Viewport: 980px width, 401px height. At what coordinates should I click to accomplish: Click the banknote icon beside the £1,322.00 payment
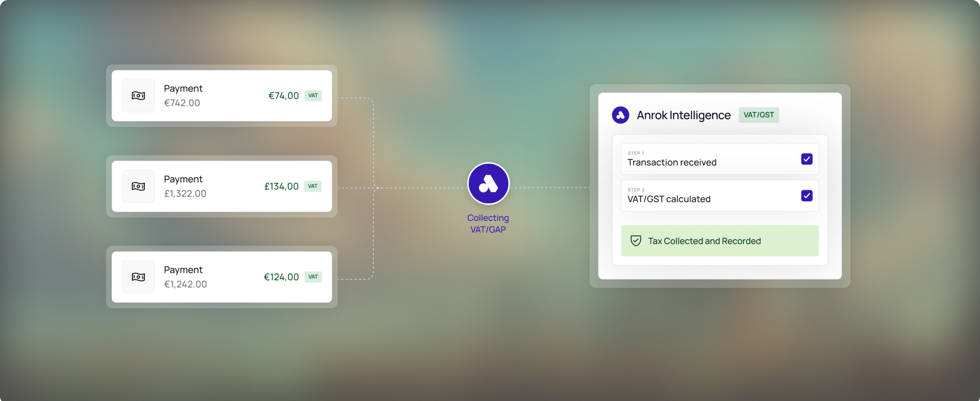[x=138, y=186]
